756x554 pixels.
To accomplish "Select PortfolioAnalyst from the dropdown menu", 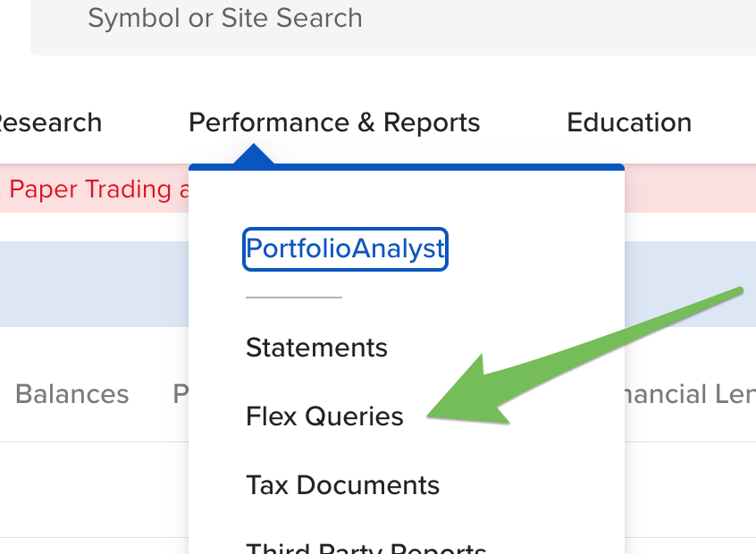I will 345,249.
